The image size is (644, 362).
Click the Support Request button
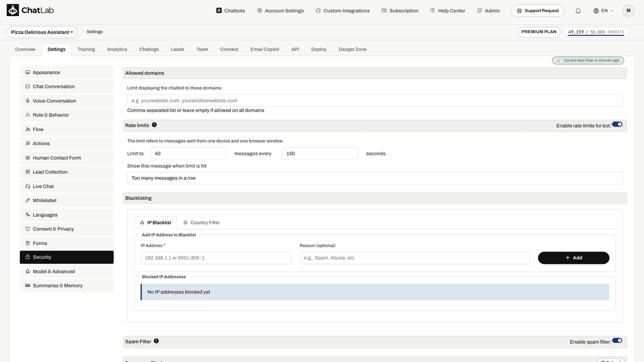click(x=537, y=11)
